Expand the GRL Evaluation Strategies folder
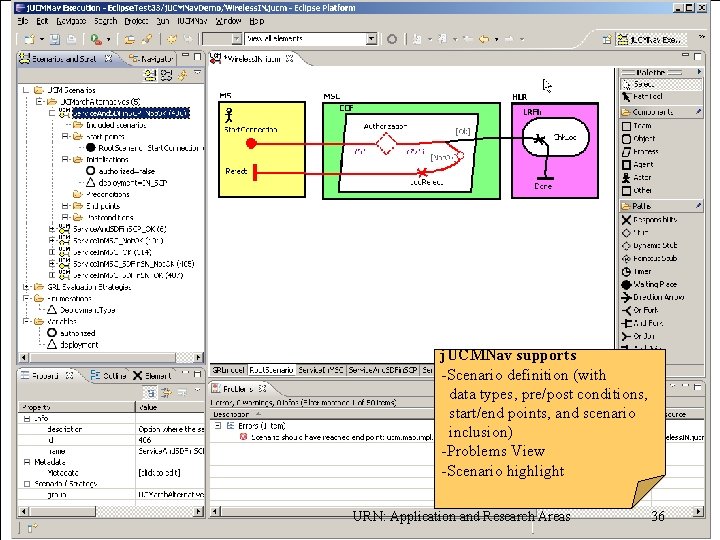The width and height of the screenshot is (720, 540). [x=26, y=287]
